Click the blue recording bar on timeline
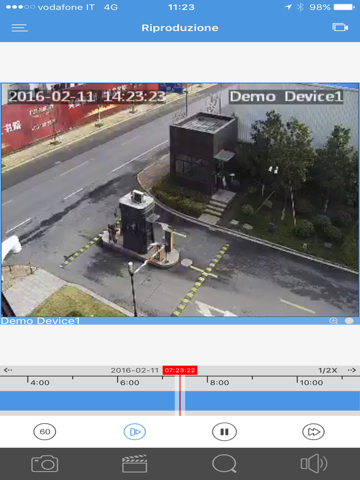 pyautogui.click(x=180, y=401)
